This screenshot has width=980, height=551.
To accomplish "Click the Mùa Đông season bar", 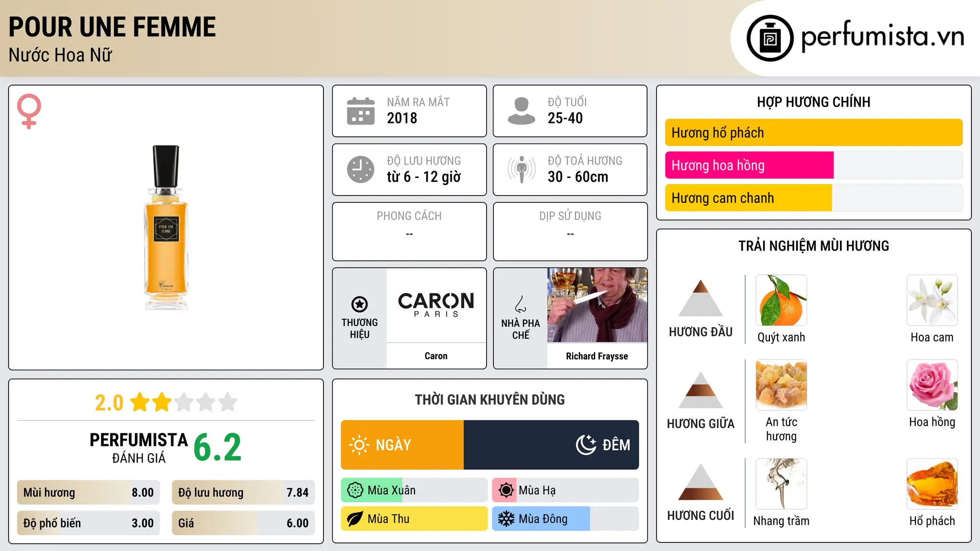I will click(x=565, y=519).
